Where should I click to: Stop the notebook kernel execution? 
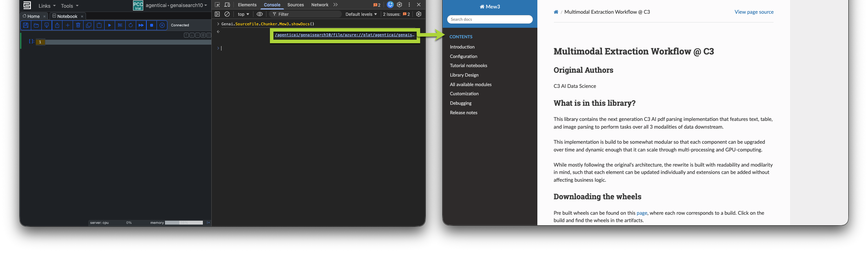tap(152, 25)
